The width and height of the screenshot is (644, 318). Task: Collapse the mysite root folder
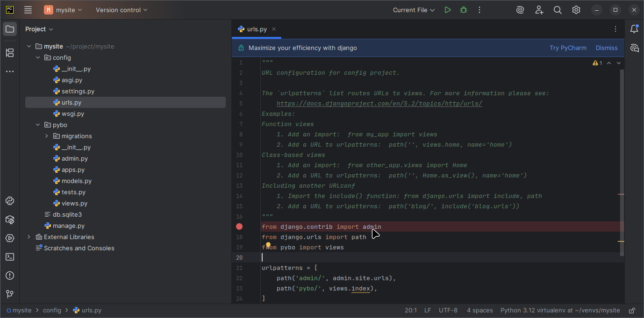[29, 46]
